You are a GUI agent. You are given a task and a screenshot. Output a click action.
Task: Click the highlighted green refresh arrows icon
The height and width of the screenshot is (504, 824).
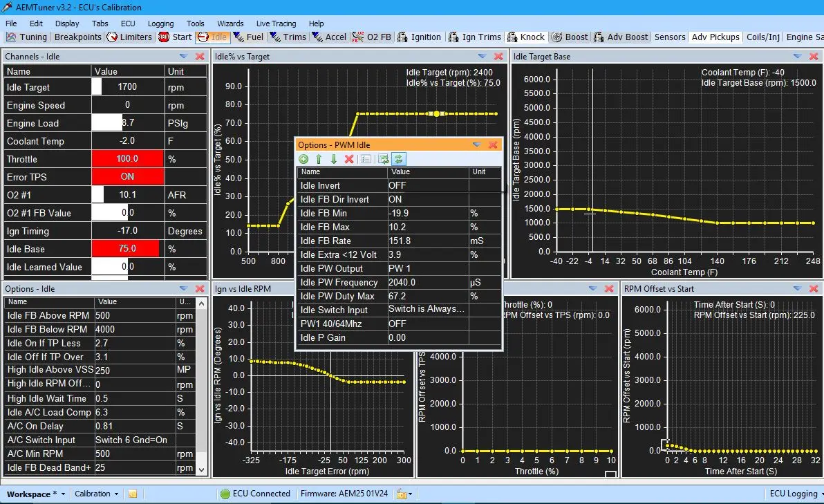[399, 159]
